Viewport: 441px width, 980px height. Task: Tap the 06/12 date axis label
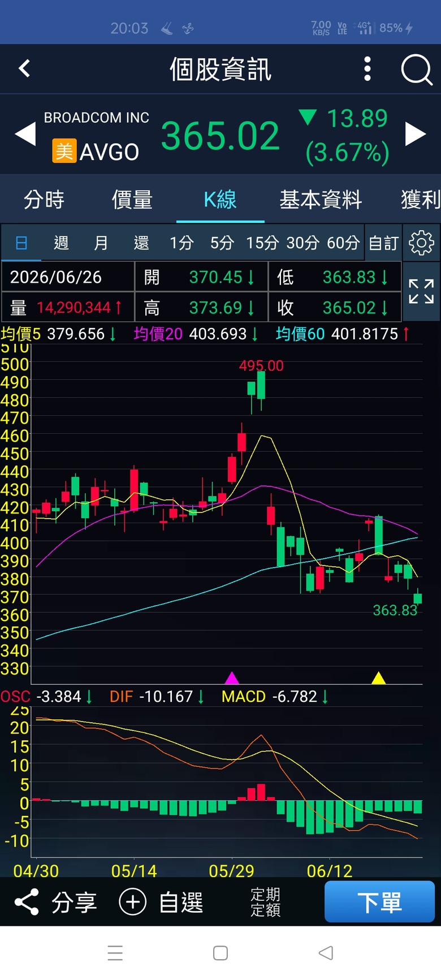pos(330,871)
